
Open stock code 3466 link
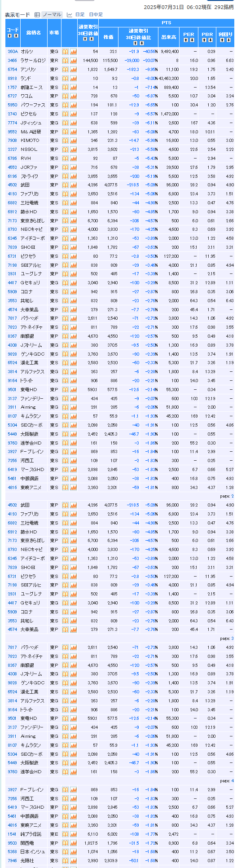pyautogui.click(x=12, y=61)
